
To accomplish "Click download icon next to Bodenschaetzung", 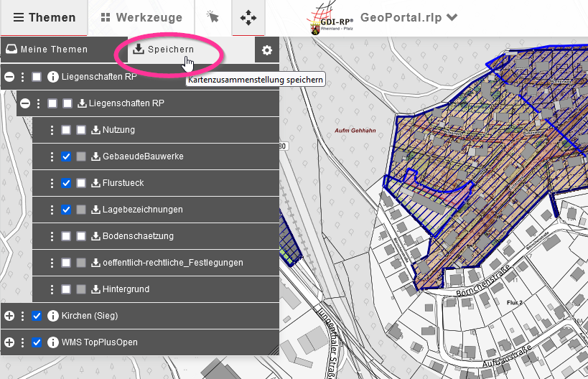I will click(x=96, y=236).
